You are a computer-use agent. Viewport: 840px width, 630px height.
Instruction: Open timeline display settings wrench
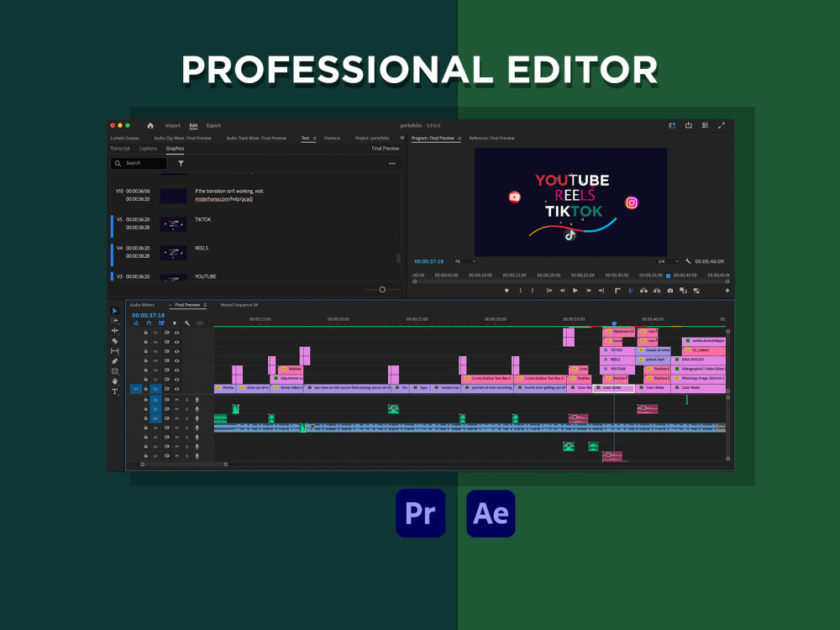coord(187,323)
